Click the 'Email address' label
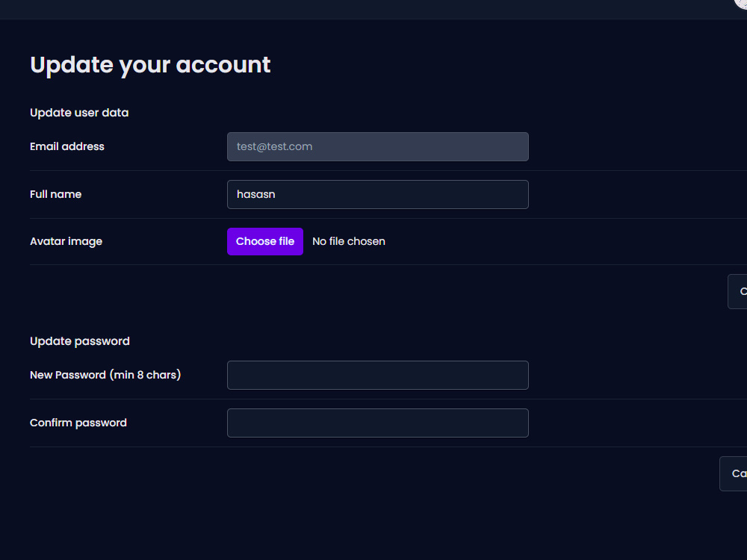This screenshot has height=560, width=747. point(67,146)
